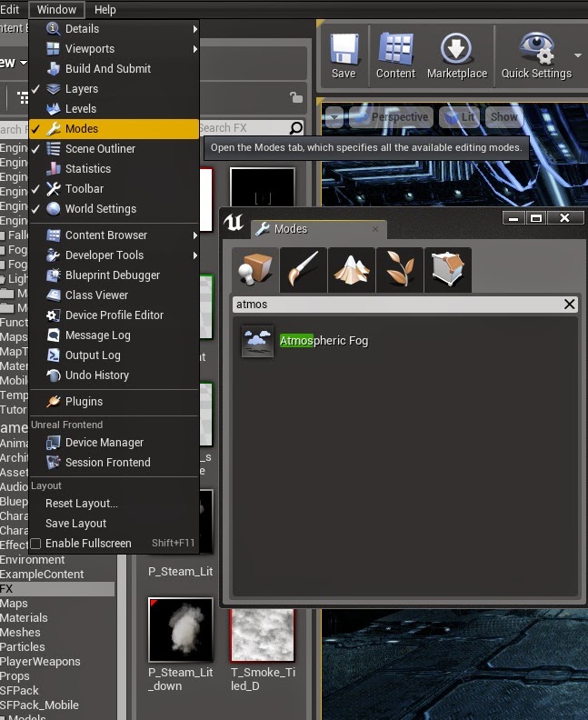
Task: Select the SFPack_Mobile folder
Action: click(x=39, y=705)
